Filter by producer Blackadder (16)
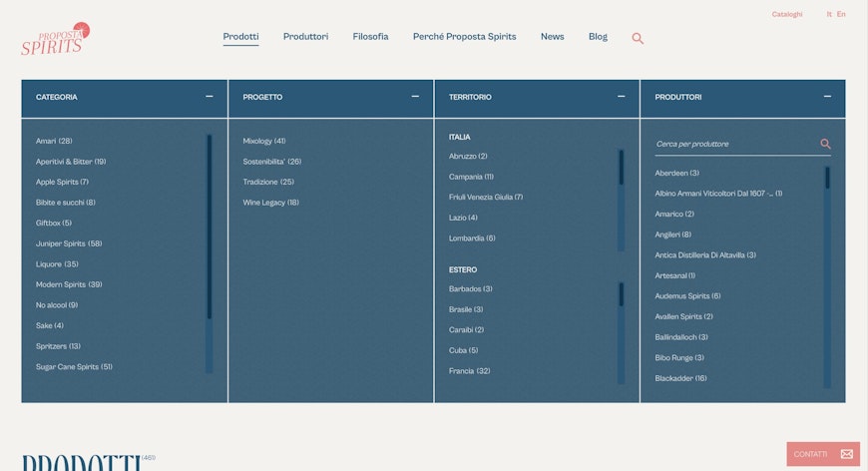 [x=680, y=378]
